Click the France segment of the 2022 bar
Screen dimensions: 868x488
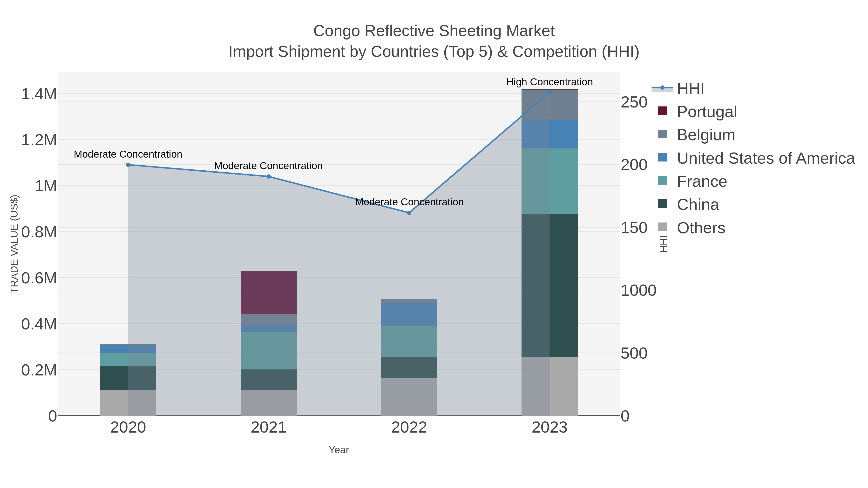409,341
